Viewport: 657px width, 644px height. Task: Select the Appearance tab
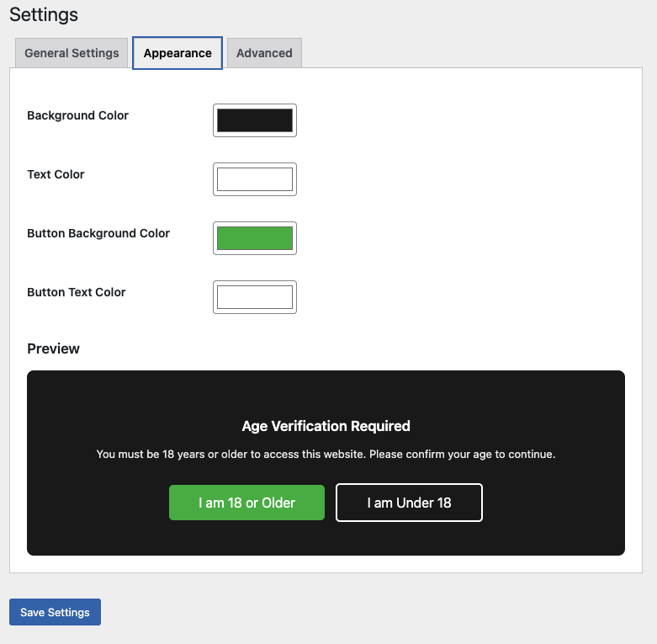click(x=177, y=53)
